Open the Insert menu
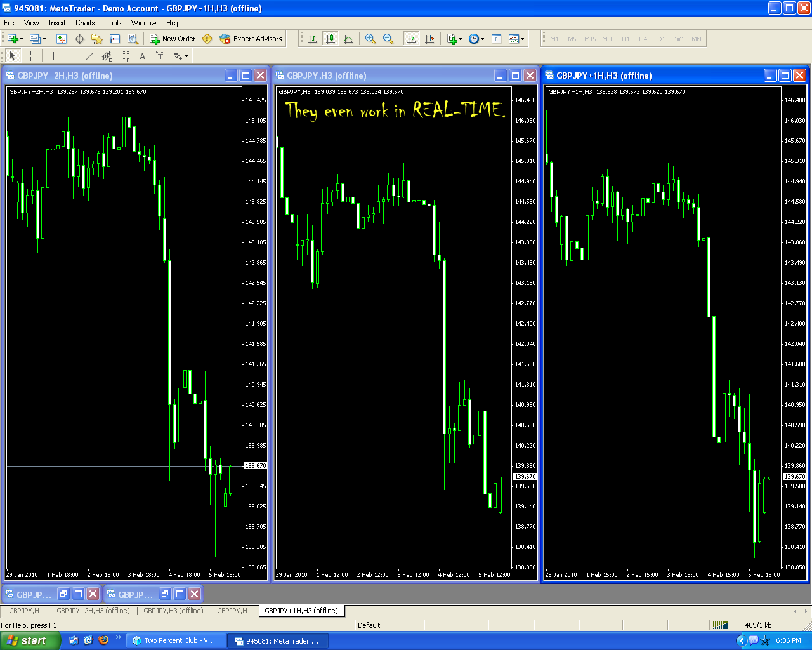 (57, 22)
